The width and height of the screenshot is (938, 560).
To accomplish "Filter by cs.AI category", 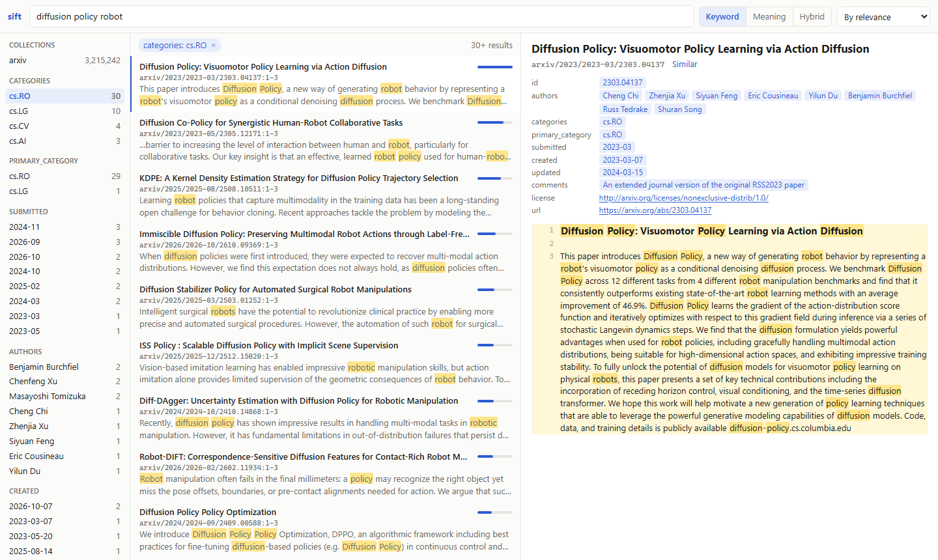I will [x=64, y=141].
